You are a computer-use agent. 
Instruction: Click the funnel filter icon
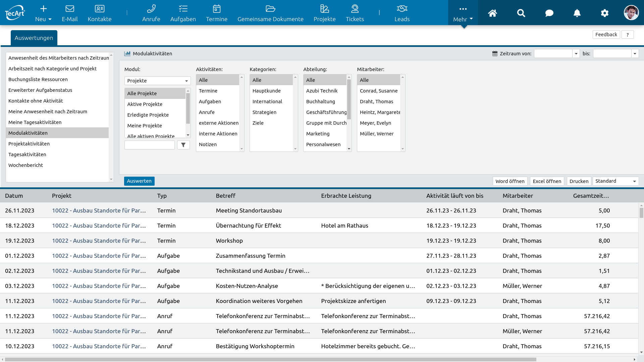[x=183, y=145]
